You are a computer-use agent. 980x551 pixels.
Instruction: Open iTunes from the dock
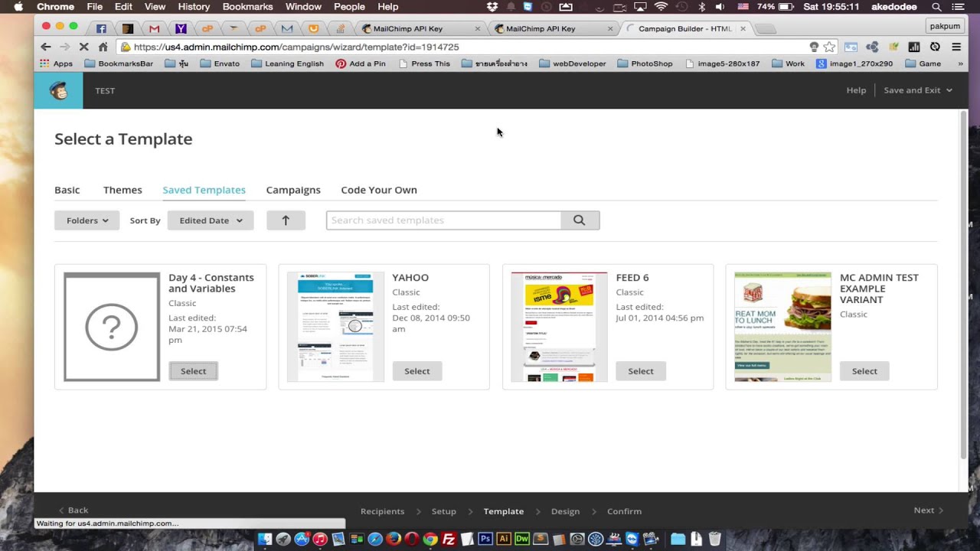pos(320,539)
